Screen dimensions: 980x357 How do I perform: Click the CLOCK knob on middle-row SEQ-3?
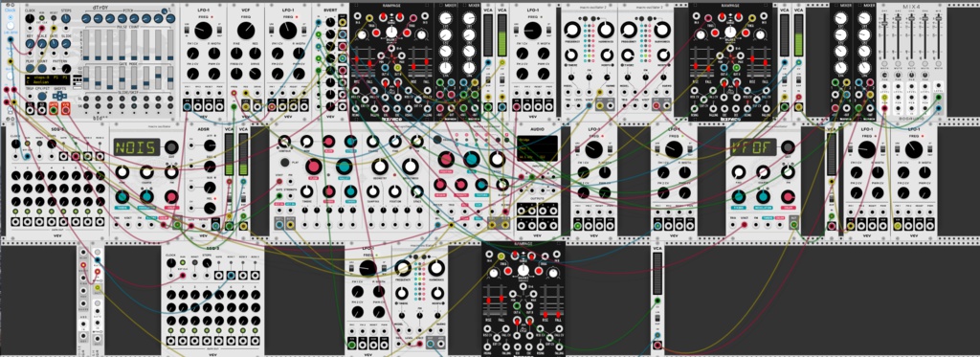(x=15, y=144)
